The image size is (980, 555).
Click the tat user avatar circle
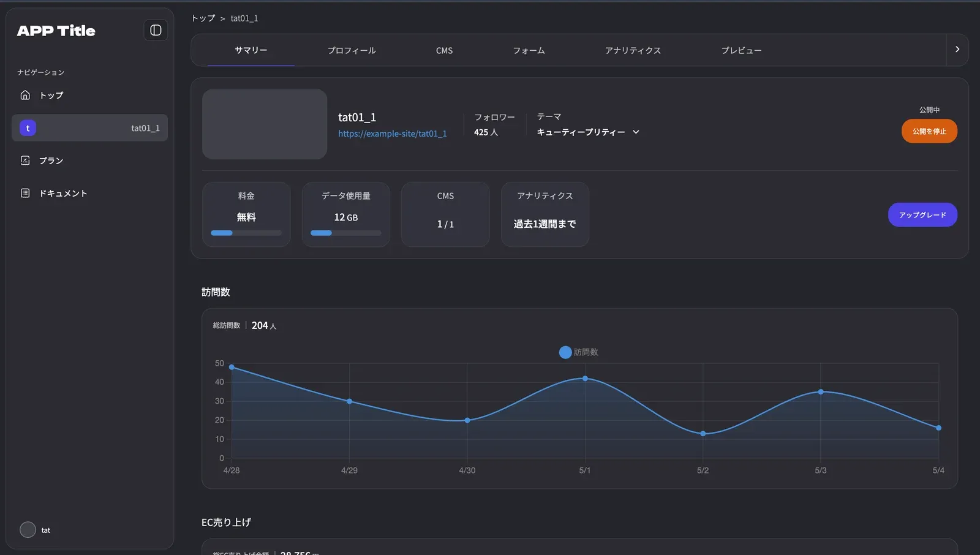pos(28,530)
